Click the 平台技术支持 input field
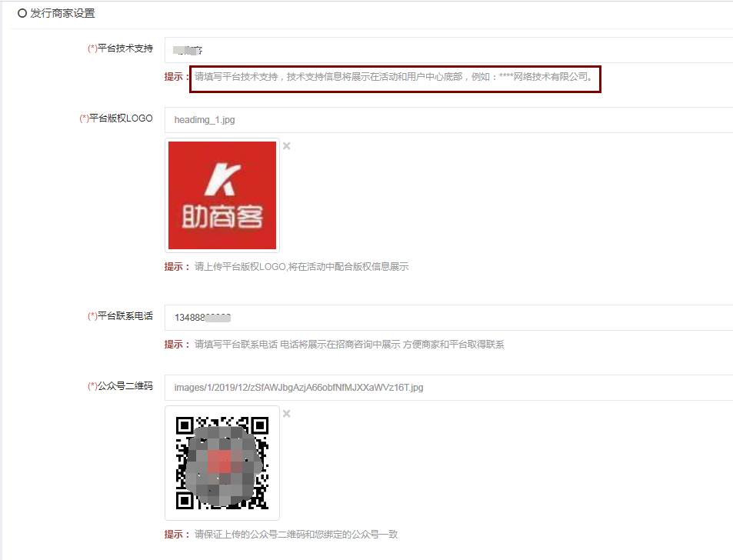733x560 pixels. (448, 50)
